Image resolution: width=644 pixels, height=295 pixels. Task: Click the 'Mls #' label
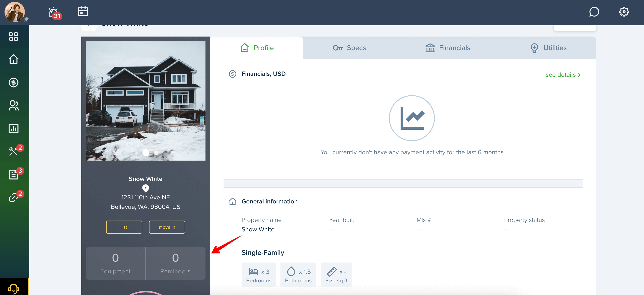tap(424, 220)
